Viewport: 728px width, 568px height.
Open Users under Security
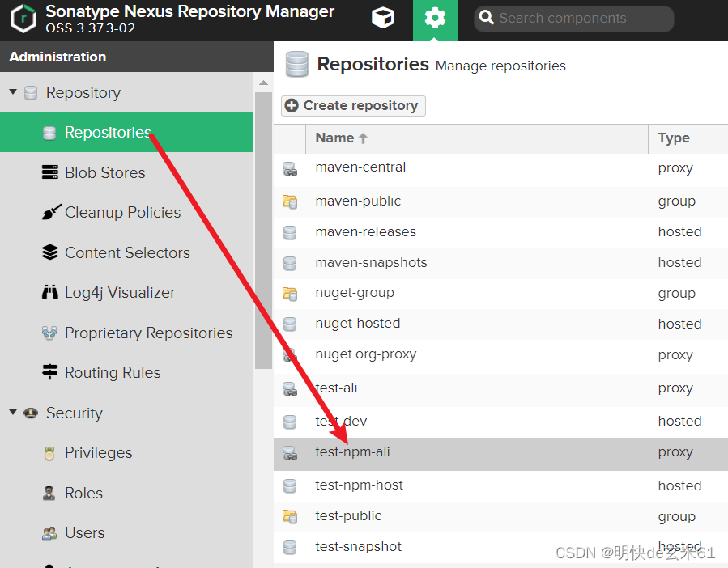[x=127, y=532]
